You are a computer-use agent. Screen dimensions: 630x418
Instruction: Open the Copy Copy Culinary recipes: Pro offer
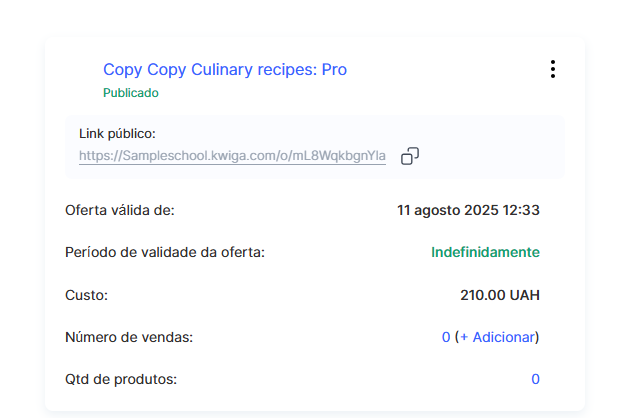(x=224, y=70)
